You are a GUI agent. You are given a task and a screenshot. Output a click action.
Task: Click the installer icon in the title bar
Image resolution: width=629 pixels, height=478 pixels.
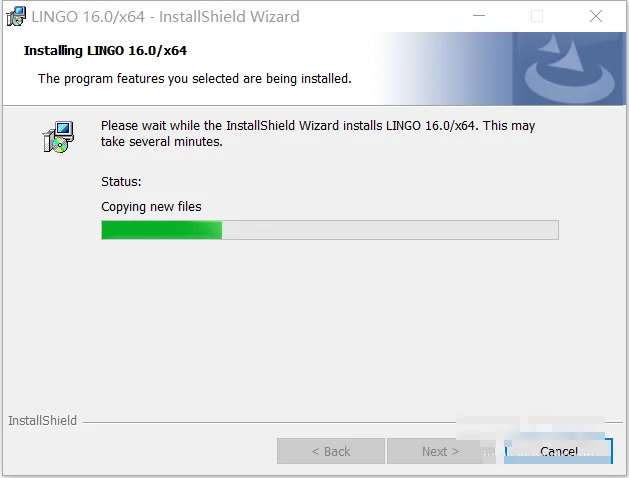[16, 16]
